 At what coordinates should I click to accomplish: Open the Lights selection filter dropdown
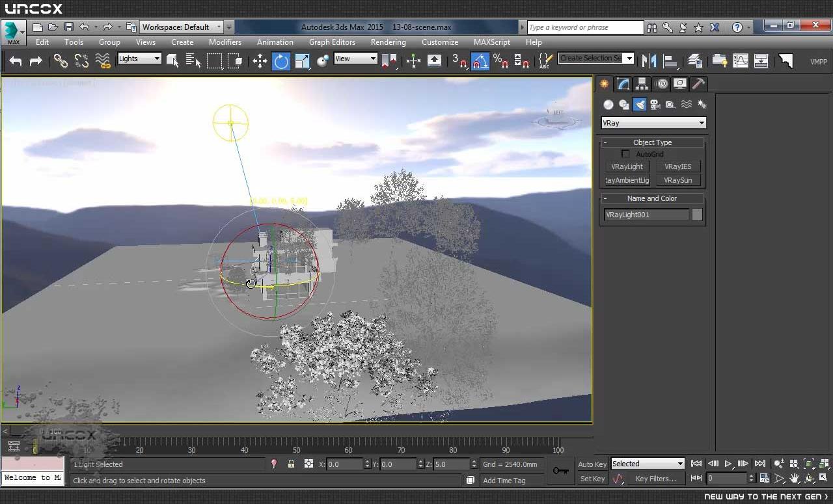(x=139, y=59)
